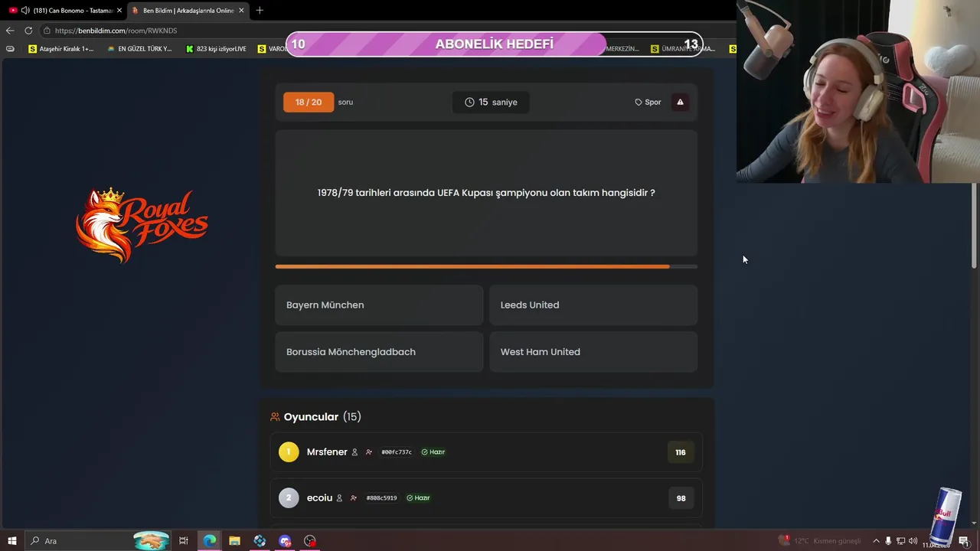
Task: Reload the page
Action: [x=28, y=31]
